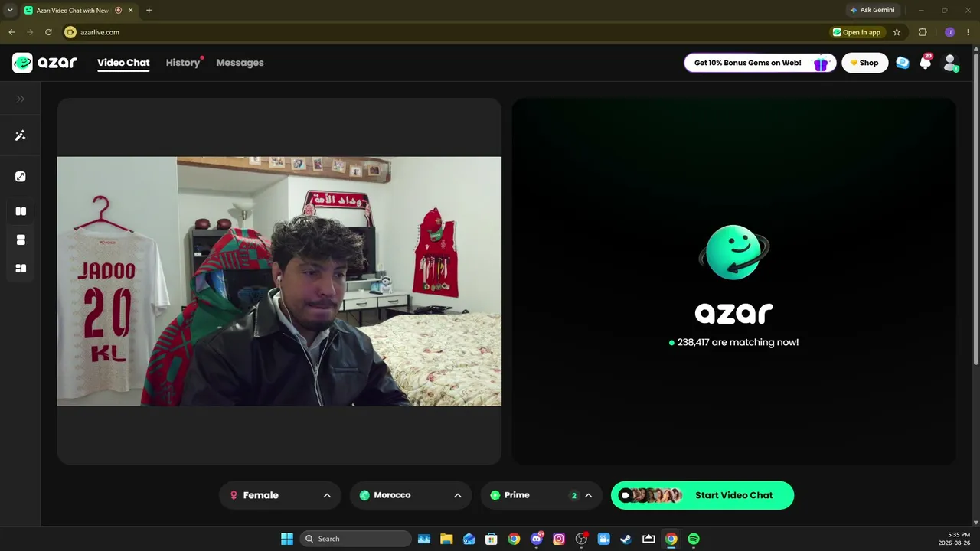This screenshot has width=980, height=551.
Task: Open Spotify from the taskbar
Action: (694, 539)
